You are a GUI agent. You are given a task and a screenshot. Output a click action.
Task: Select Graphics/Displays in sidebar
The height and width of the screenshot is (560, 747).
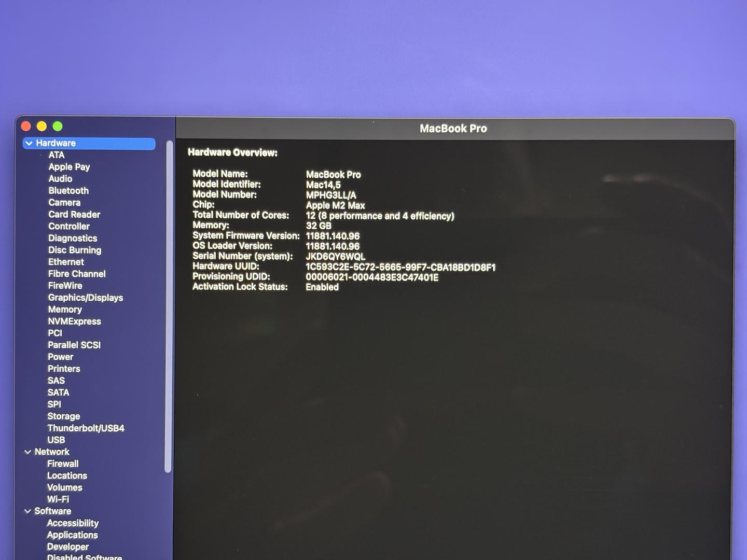pos(86,298)
